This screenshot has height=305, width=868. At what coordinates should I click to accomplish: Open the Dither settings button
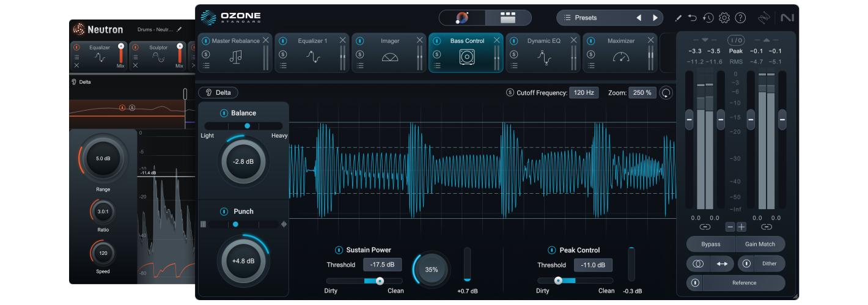coord(770,263)
